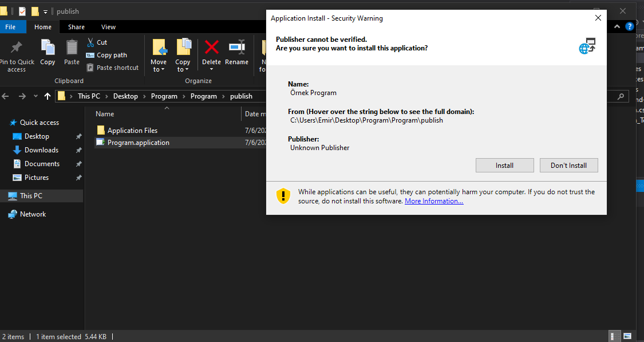
Task: Open the Copy to dropdown
Action: 183,65
